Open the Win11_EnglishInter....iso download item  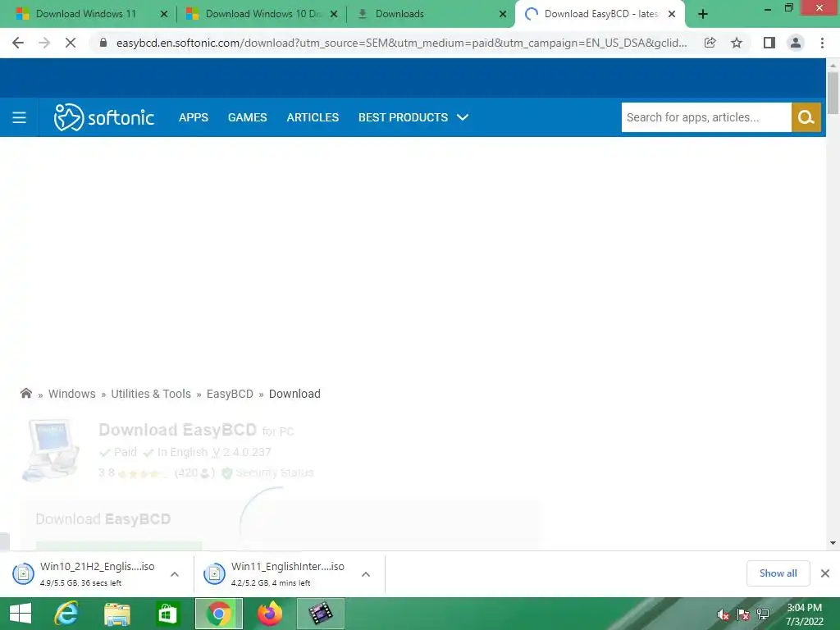[x=288, y=573]
